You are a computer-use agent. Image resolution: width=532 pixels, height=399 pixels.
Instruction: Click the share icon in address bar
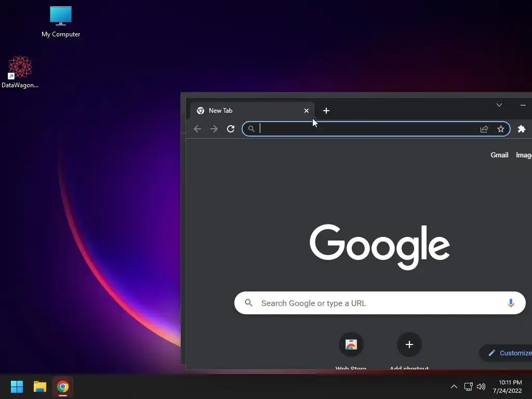[x=484, y=129]
